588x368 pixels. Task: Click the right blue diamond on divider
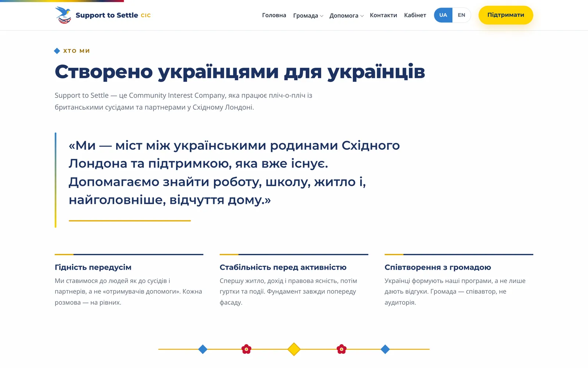tap(385, 349)
